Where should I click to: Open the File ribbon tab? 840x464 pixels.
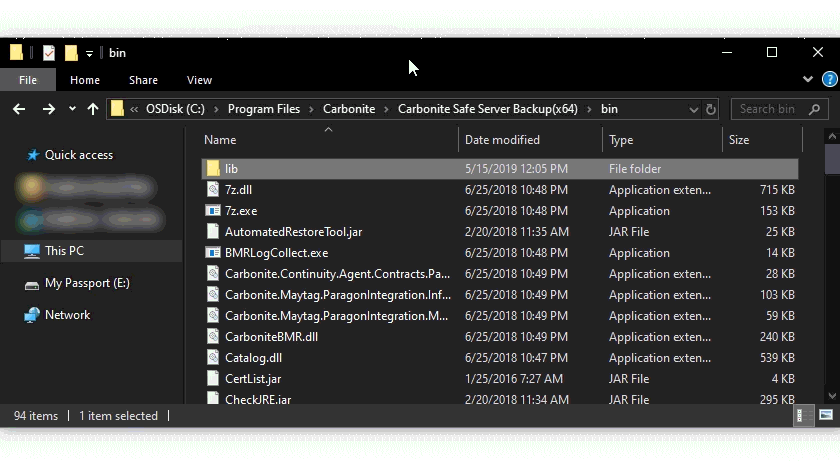coord(28,80)
